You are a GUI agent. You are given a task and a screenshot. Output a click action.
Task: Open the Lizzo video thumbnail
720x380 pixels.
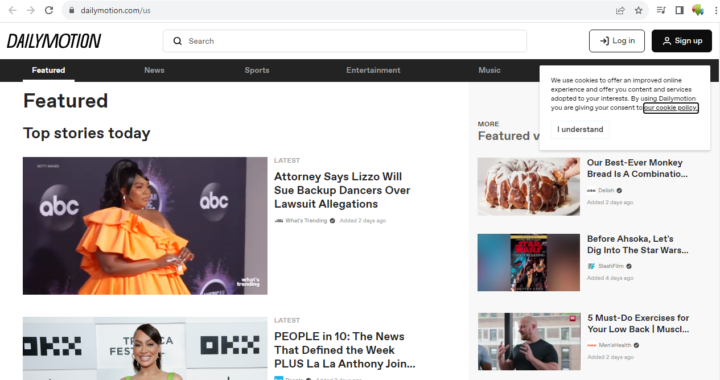tap(145, 226)
